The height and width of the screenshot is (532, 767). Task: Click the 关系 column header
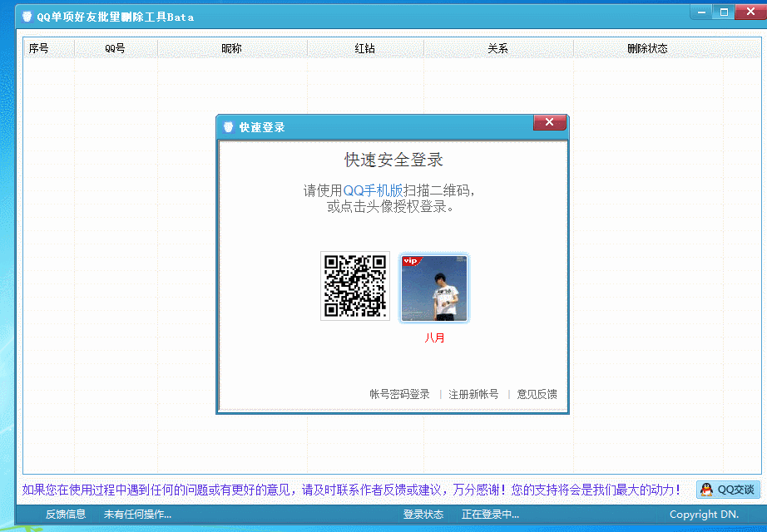click(498, 48)
